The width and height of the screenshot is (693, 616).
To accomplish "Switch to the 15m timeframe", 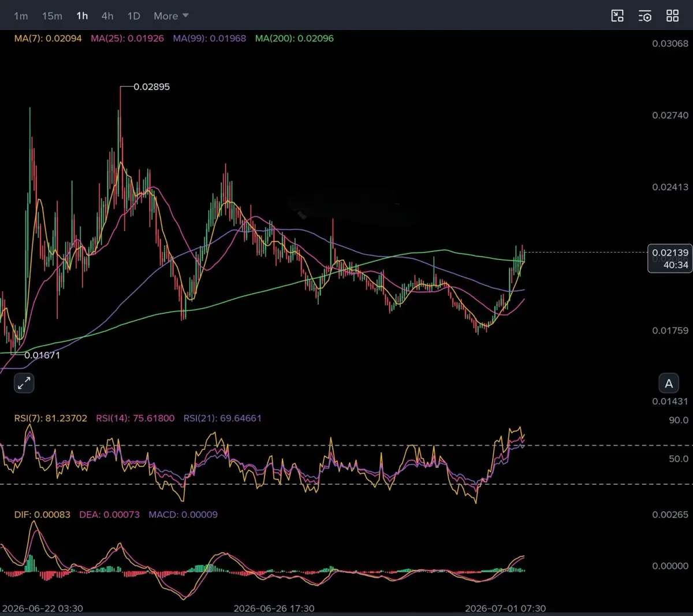I will click(x=52, y=16).
